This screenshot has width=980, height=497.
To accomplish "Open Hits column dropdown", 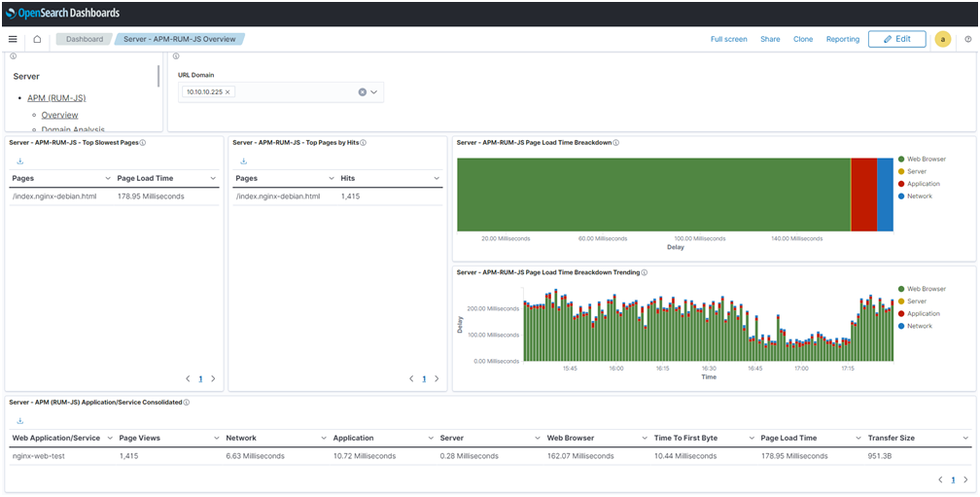I will tap(437, 178).
